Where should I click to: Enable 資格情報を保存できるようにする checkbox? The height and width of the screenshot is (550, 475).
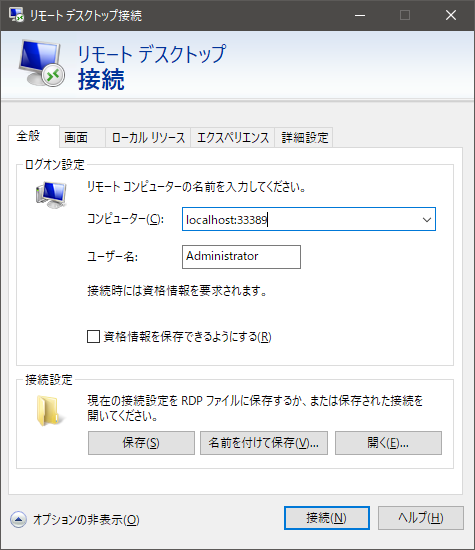tap(93, 337)
